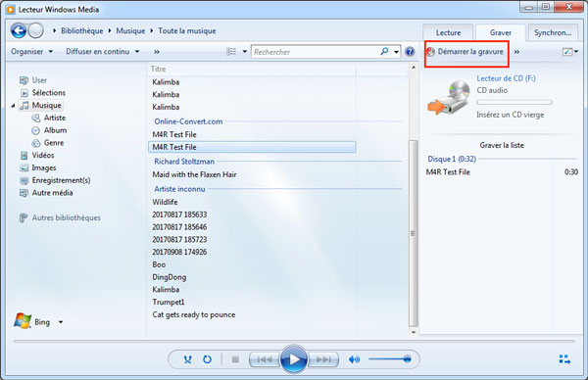Image resolution: width=588 pixels, height=380 pixels.
Task: Show more burn toolbar commands chevron
Action: click(x=516, y=52)
